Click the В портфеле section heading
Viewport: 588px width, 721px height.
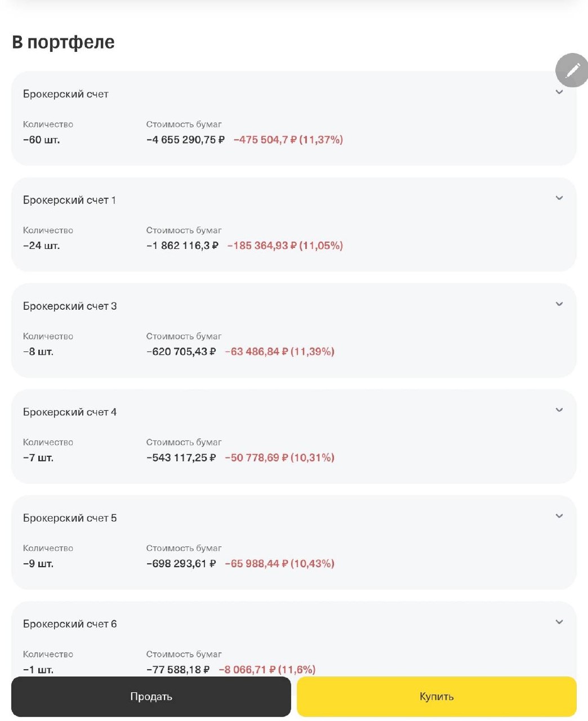click(63, 42)
